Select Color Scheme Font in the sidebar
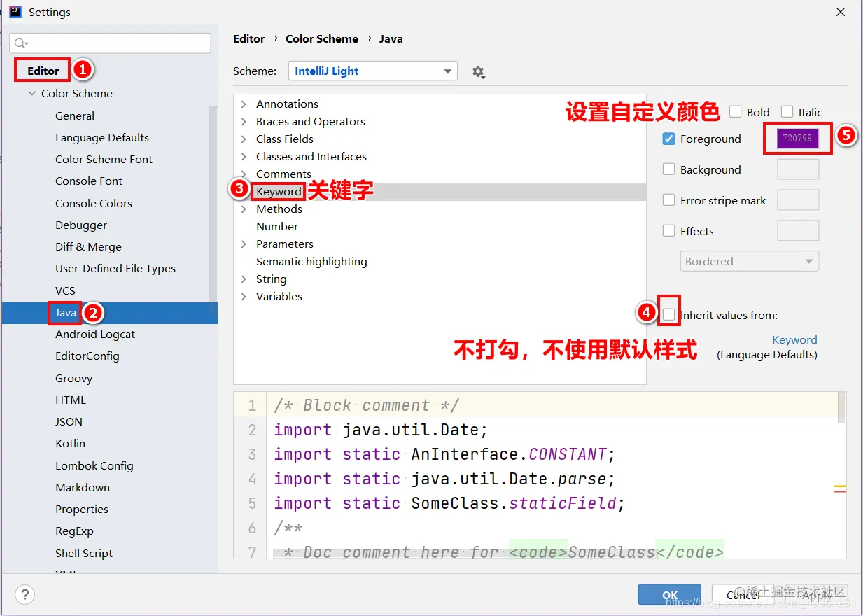The width and height of the screenshot is (863, 616). tap(104, 159)
